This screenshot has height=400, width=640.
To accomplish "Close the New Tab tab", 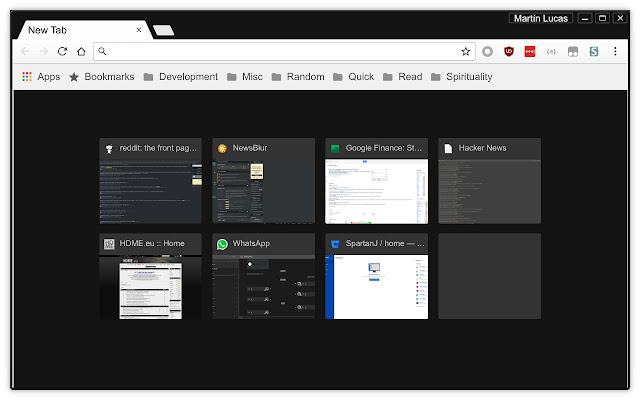I will [x=139, y=30].
